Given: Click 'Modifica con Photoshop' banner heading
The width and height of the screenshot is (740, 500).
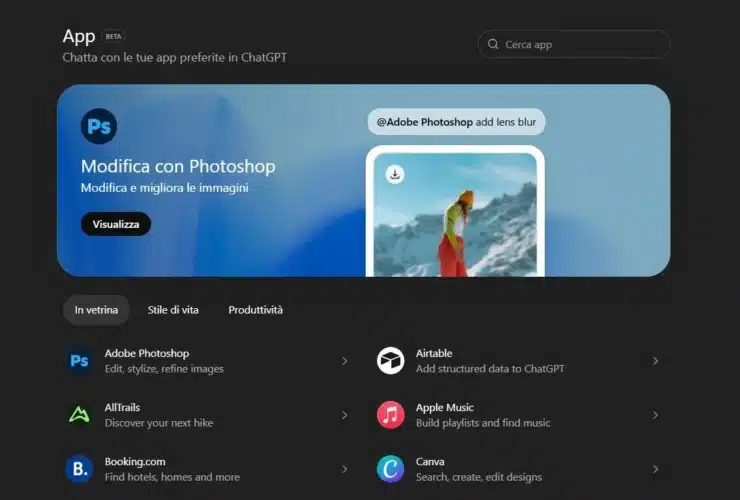Looking at the screenshot, I should (x=178, y=166).
